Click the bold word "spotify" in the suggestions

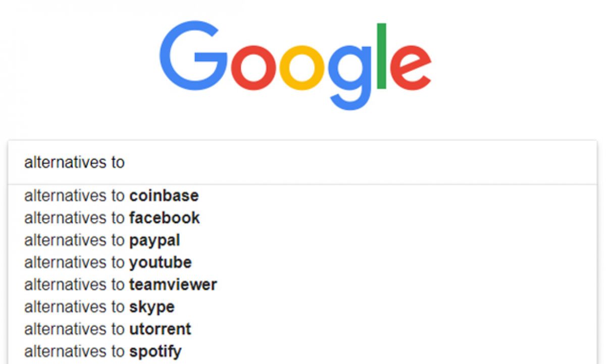coord(155,351)
